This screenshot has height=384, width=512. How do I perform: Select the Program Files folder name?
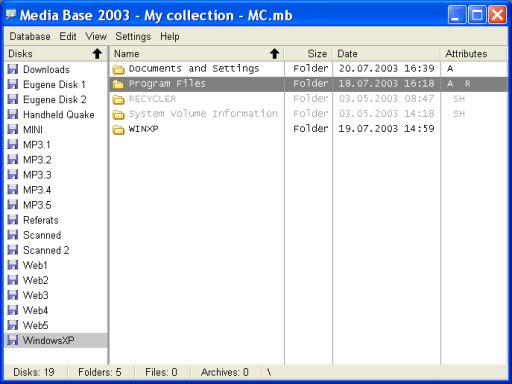tap(167, 84)
